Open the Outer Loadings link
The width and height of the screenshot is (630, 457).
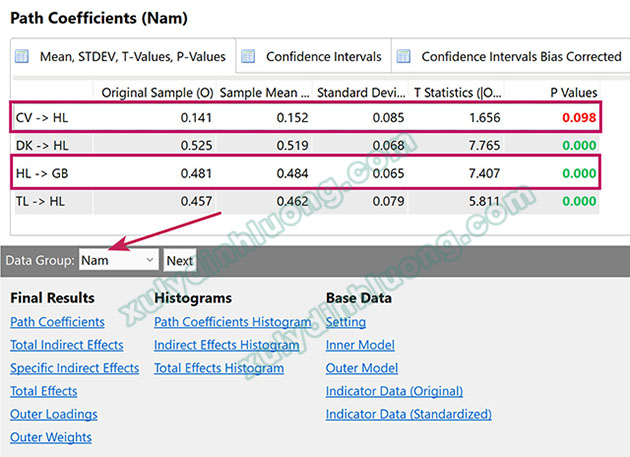coord(54,414)
